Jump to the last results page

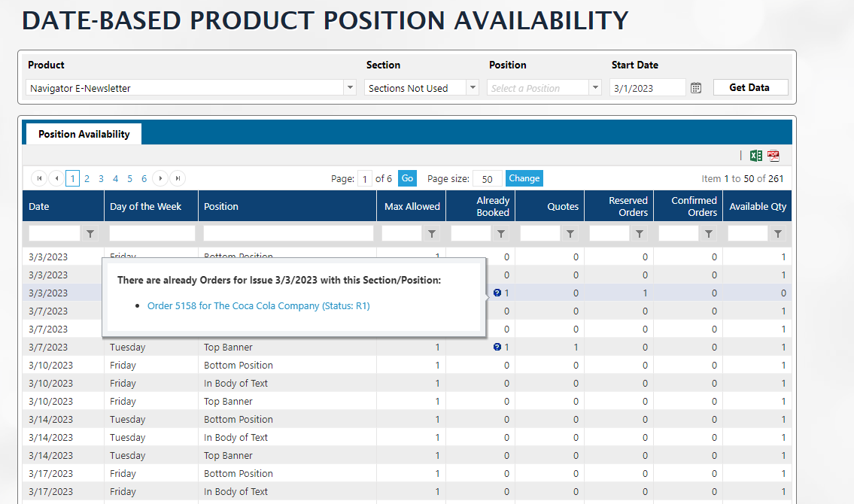coord(178,178)
